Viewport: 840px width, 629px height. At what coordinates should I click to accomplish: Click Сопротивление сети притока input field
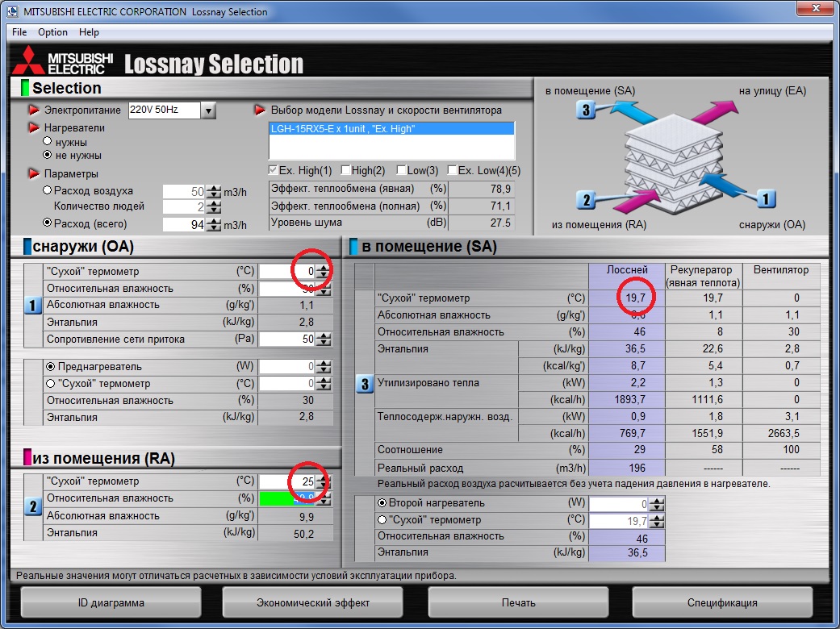pos(288,339)
